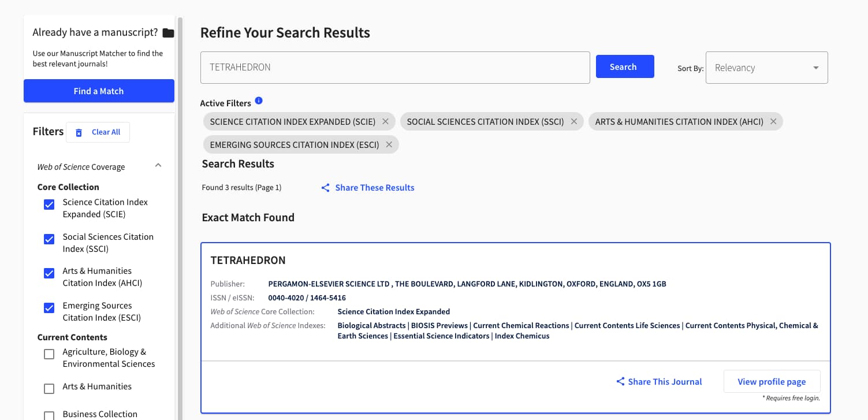Remove the ESCI filter chip
The width and height of the screenshot is (868, 420).
tap(389, 144)
